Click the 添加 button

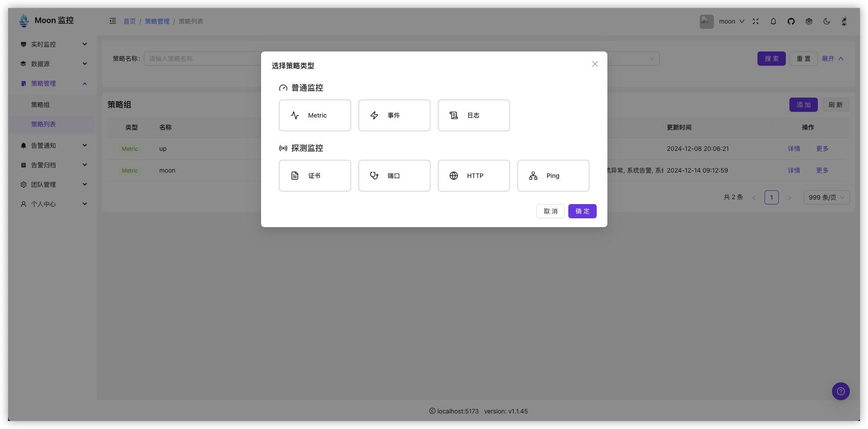(804, 105)
